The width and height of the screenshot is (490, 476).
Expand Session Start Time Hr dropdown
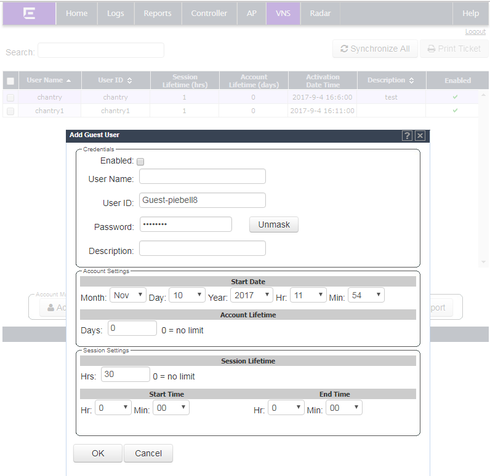pos(113,408)
